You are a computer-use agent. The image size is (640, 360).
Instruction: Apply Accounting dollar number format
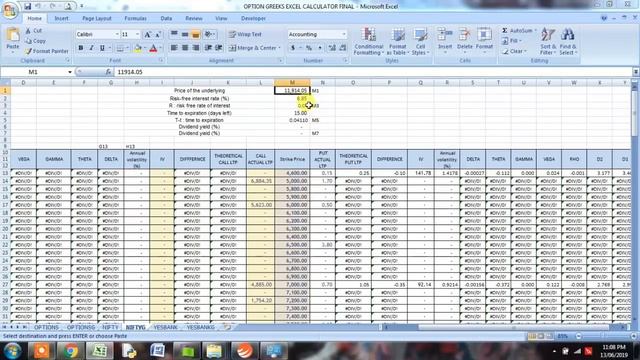coord(293,48)
